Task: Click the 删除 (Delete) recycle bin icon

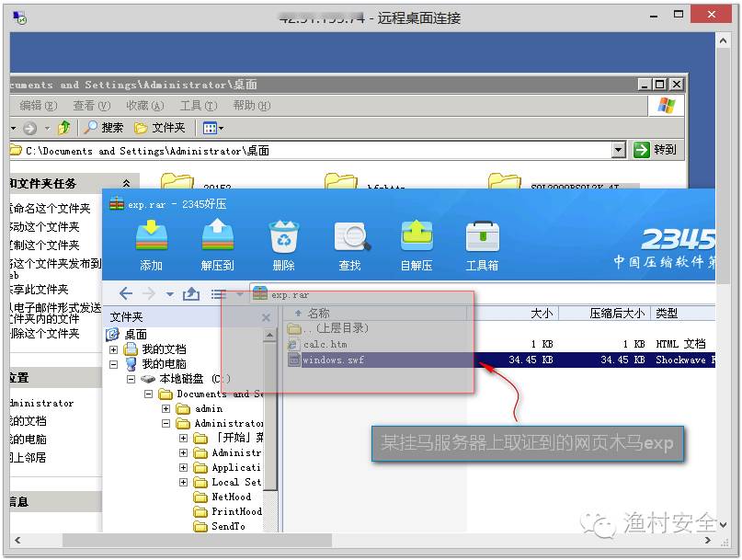Action: (283, 235)
